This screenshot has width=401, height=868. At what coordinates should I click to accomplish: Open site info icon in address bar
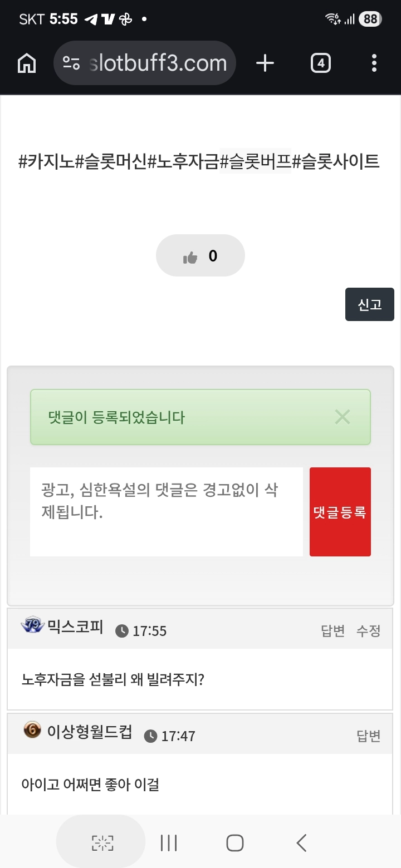pos(71,63)
